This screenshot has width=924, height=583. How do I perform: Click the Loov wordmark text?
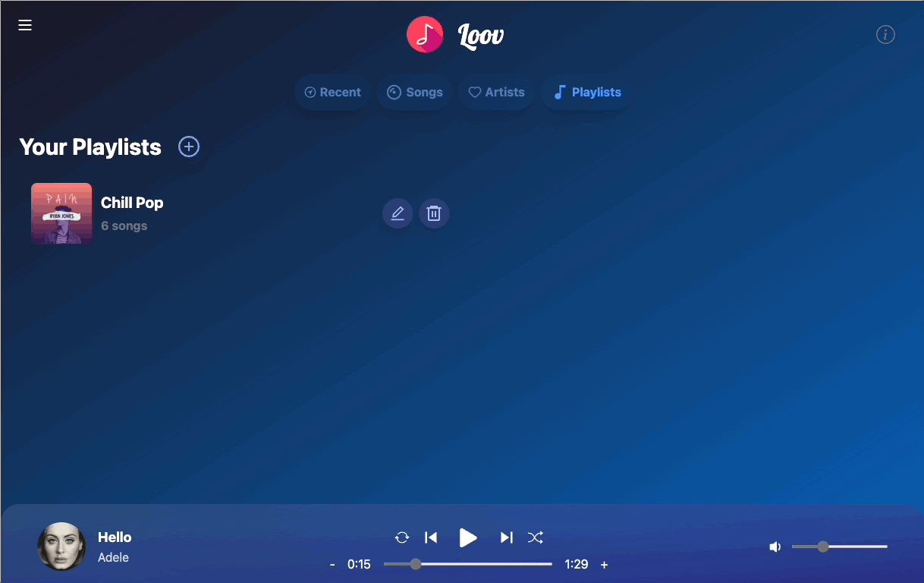pyautogui.click(x=481, y=35)
